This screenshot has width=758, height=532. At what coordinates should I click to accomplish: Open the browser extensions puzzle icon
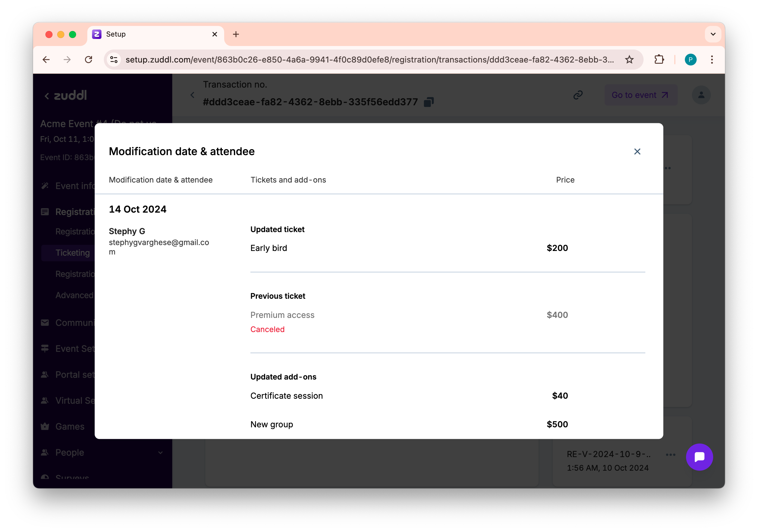(659, 60)
